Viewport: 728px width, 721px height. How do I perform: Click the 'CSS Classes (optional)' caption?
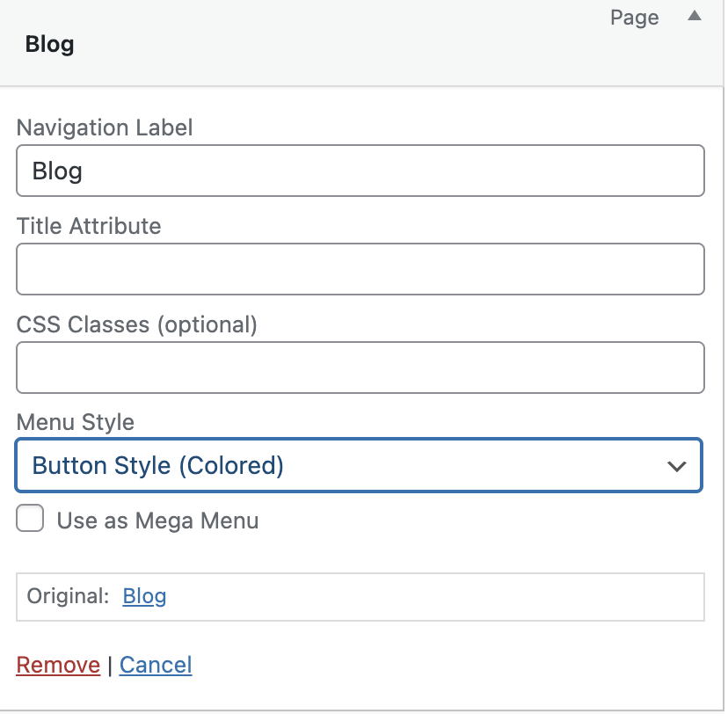tap(136, 324)
